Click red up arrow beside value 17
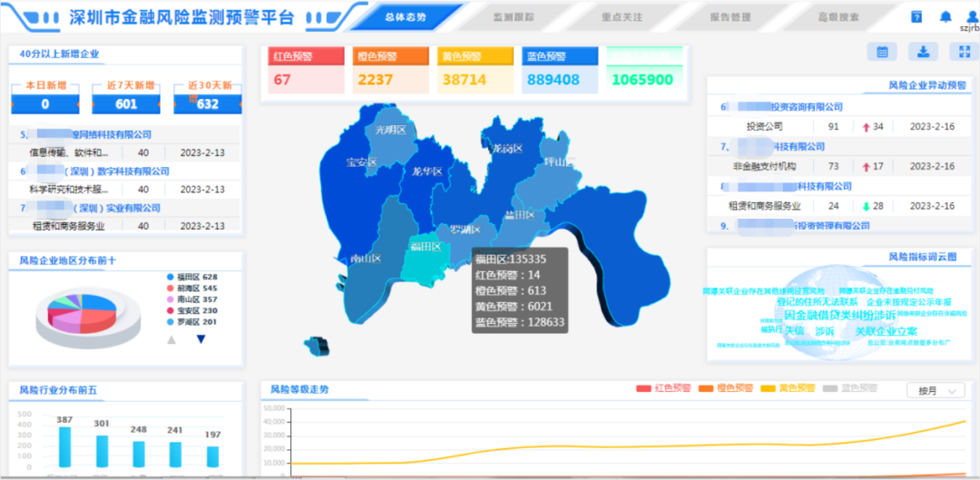 [x=866, y=167]
